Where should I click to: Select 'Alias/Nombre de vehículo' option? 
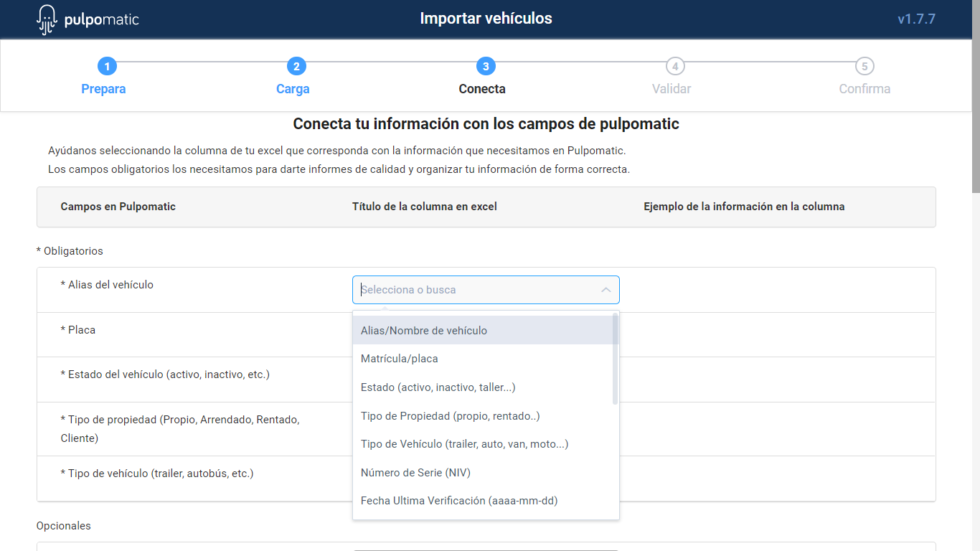coord(424,331)
